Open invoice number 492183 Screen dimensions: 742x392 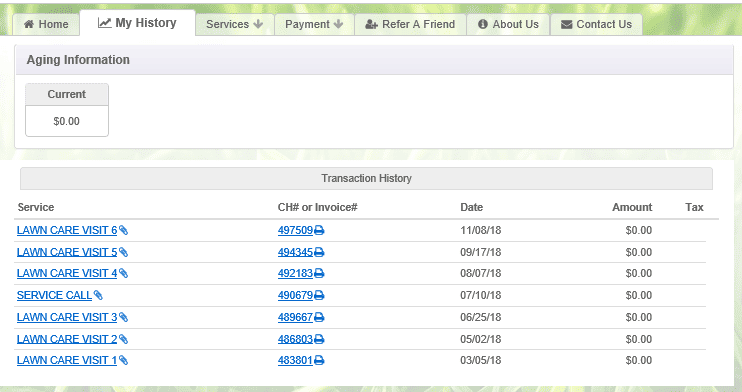[x=295, y=274]
